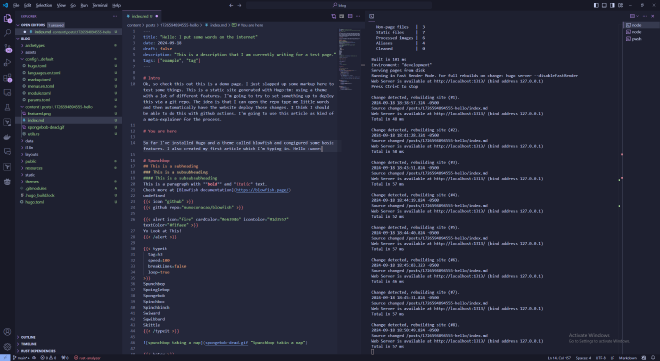Open the Help menu

[x=117, y=5]
